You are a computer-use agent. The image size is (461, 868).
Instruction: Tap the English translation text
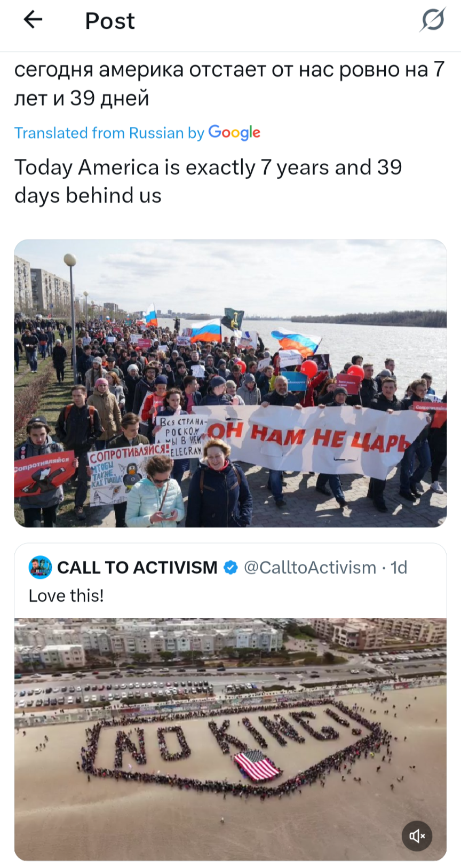click(x=208, y=181)
